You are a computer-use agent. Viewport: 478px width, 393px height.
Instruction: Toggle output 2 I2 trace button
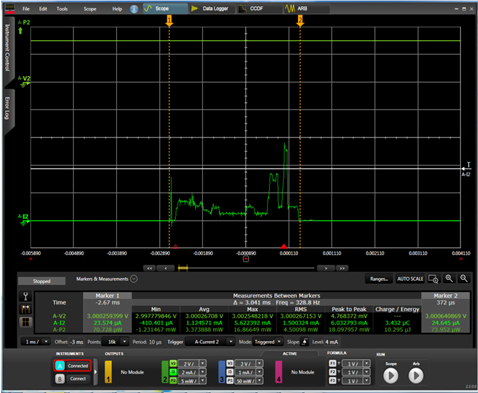pyautogui.click(x=173, y=372)
